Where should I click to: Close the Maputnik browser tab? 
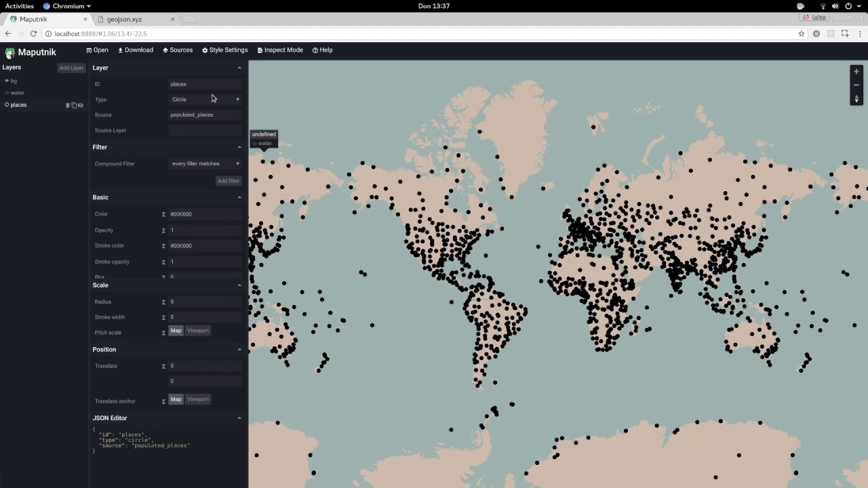pos(85,19)
